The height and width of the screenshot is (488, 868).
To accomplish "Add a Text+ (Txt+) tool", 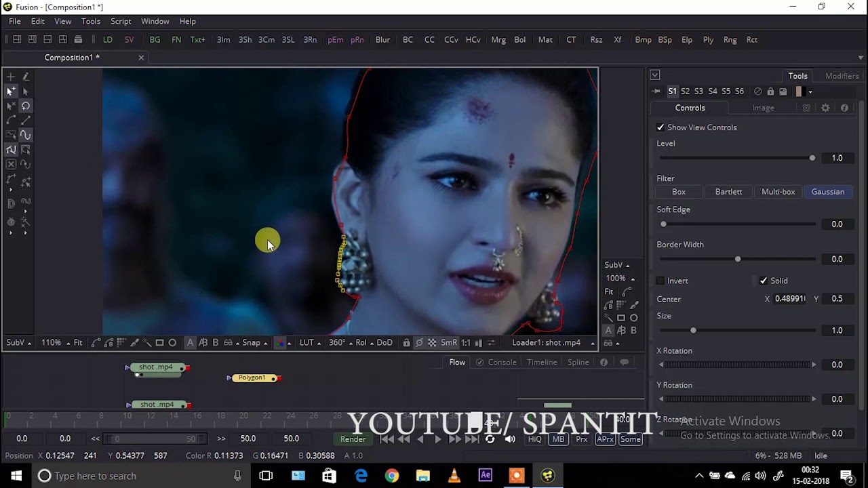I will [x=197, y=40].
